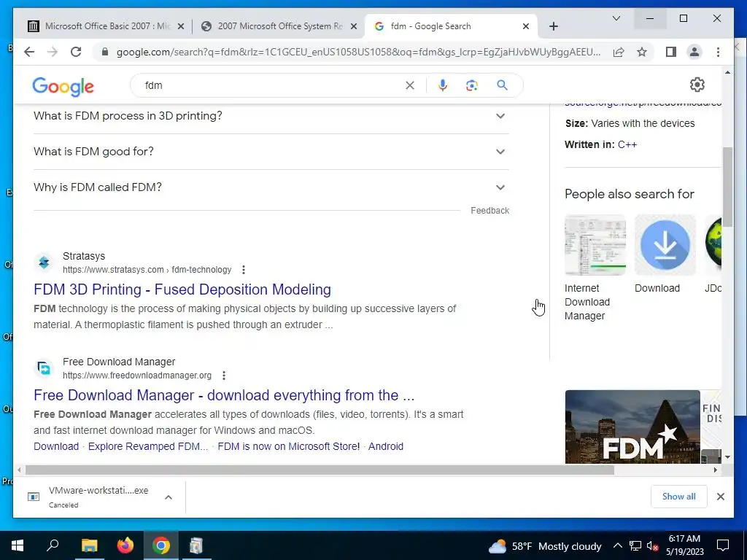Click the Android sitelink
Image resolution: width=747 pixels, height=560 pixels.
click(x=386, y=447)
